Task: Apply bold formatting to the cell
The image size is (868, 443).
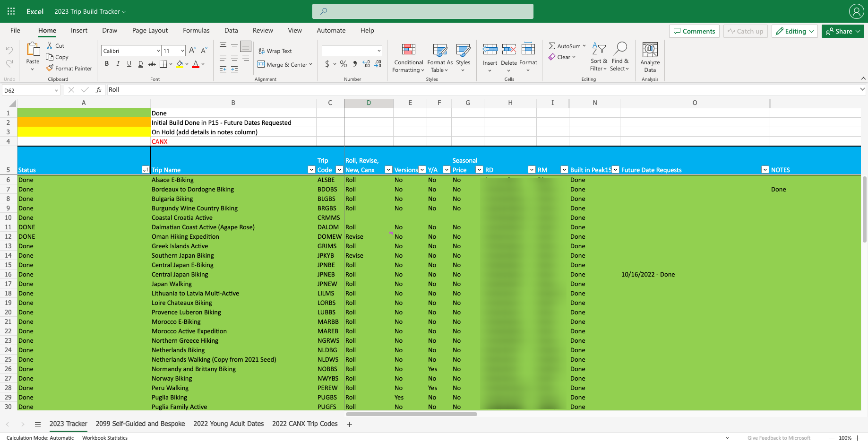Action: pos(107,64)
